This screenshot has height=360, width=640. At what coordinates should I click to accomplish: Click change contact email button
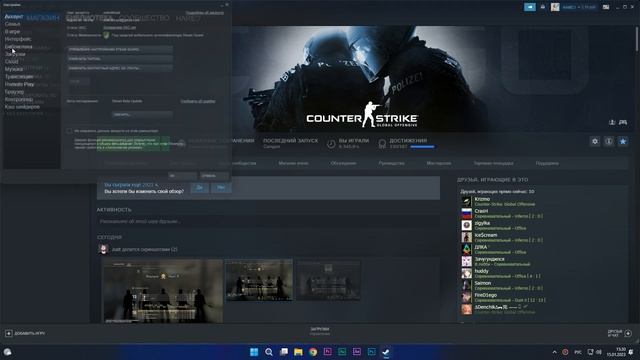[x=120, y=68]
